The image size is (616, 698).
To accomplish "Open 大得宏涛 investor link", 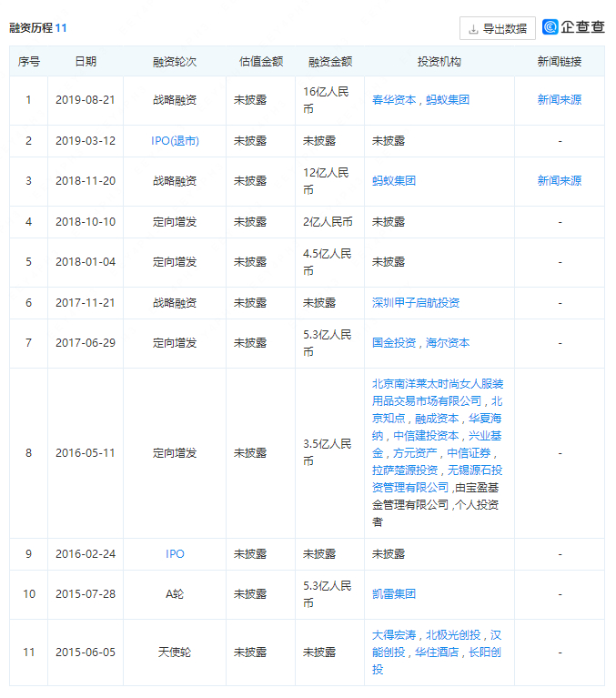I will point(394,635).
